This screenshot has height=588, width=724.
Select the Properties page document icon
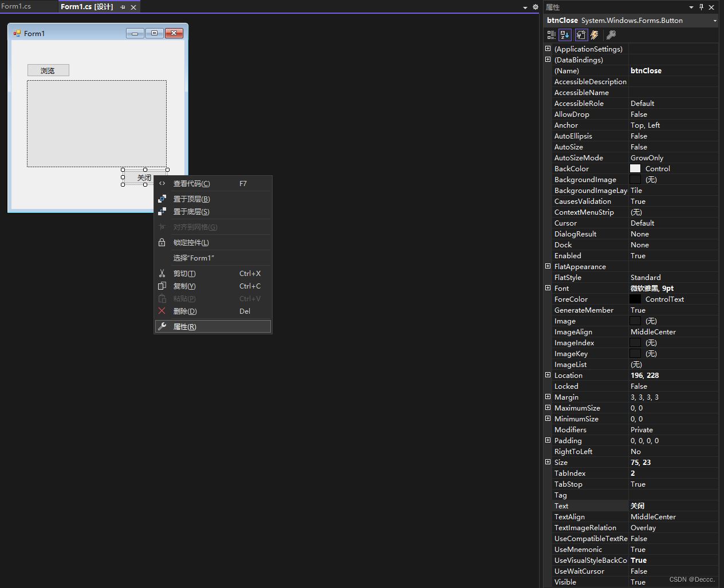(581, 35)
